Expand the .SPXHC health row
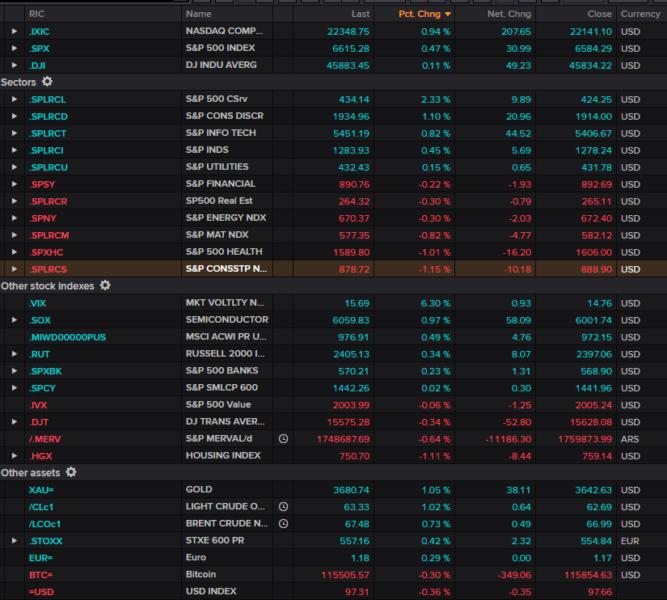The height and width of the screenshot is (600, 667). pyautogui.click(x=14, y=252)
